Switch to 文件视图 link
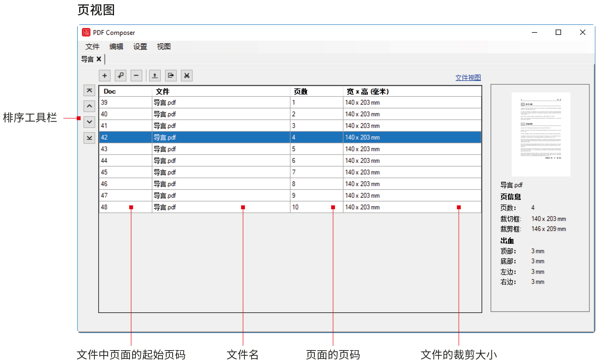This screenshot has width=599, height=364. (468, 78)
